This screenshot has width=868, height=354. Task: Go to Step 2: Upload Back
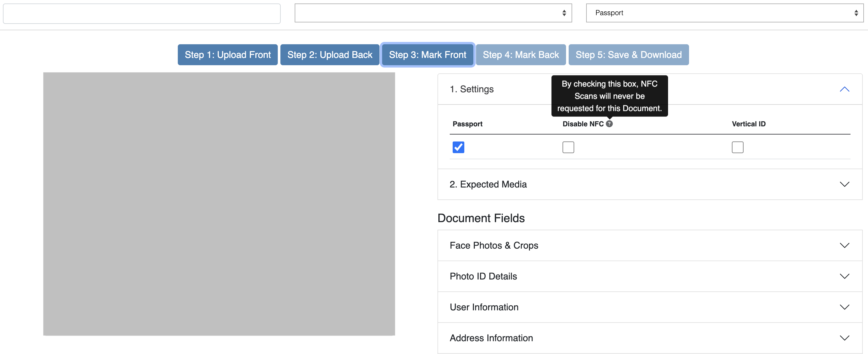coord(330,55)
